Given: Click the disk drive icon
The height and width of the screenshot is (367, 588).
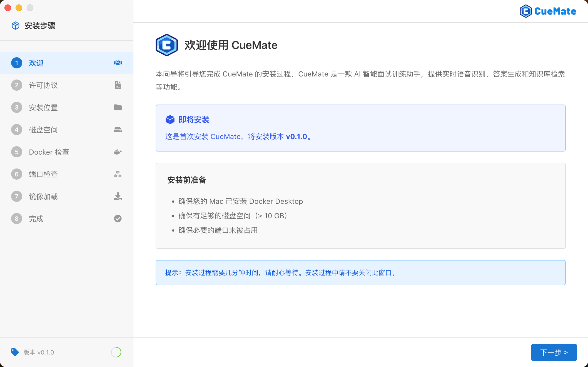Looking at the screenshot, I should [118, 130].
